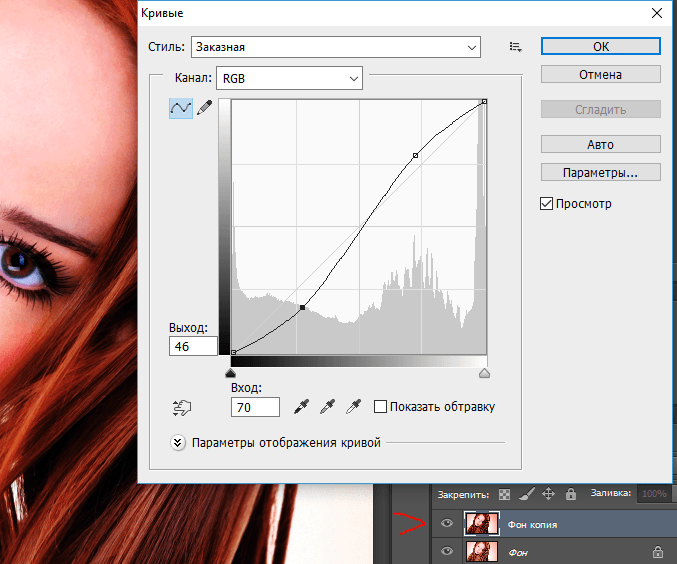Pick the white point eyedropper
Screen dimensions: 677x564
(x=353, y=407)
